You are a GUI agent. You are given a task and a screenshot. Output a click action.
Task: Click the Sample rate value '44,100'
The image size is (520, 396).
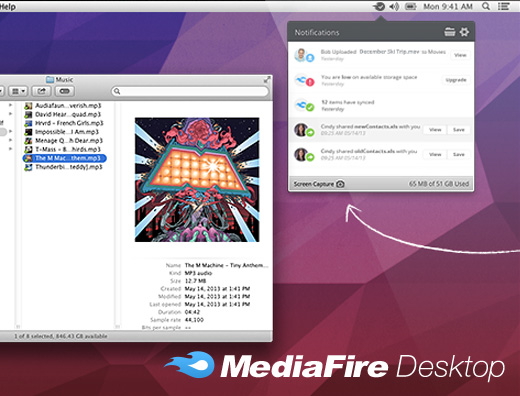tap(194, 320)
